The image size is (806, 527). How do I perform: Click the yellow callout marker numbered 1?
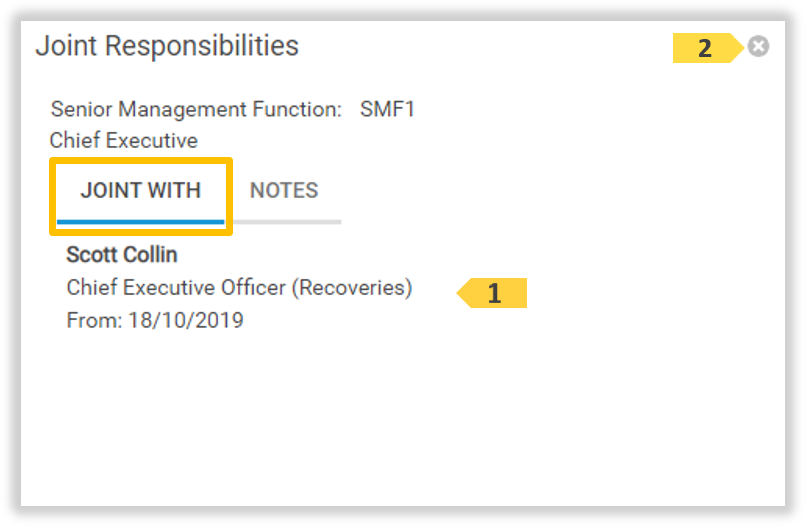(493, 293)
